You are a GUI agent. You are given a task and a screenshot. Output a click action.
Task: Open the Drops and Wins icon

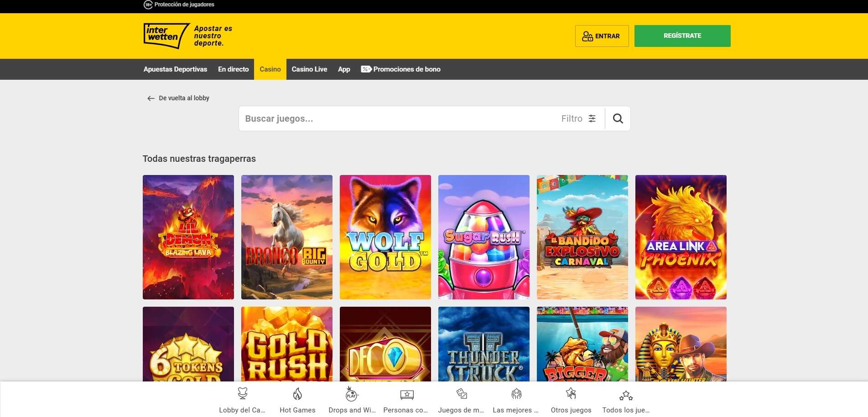tap(352, 393)
